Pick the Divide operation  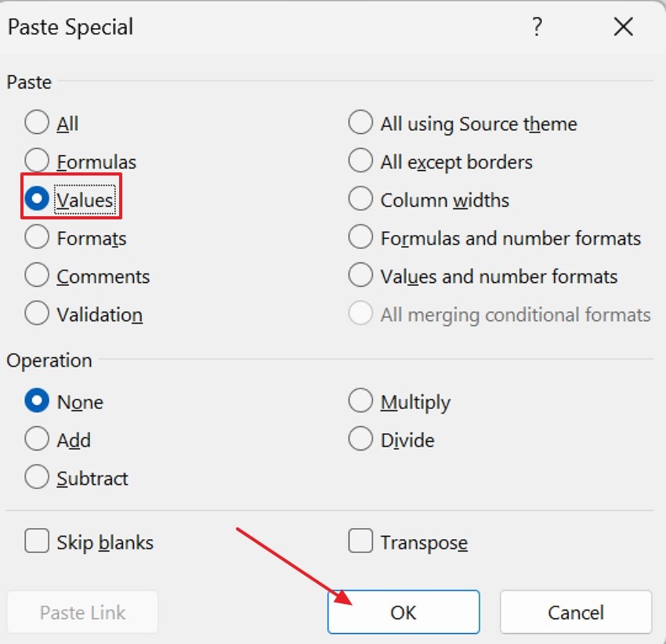point(360,440)
